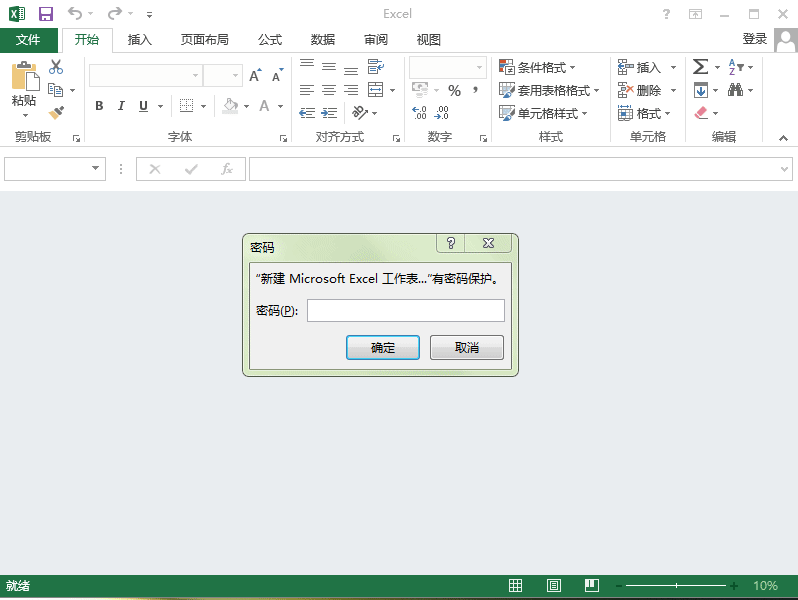Collapse the ribbon with the arrow
This screenshot has width=798, height=600.
pos(783,138)
